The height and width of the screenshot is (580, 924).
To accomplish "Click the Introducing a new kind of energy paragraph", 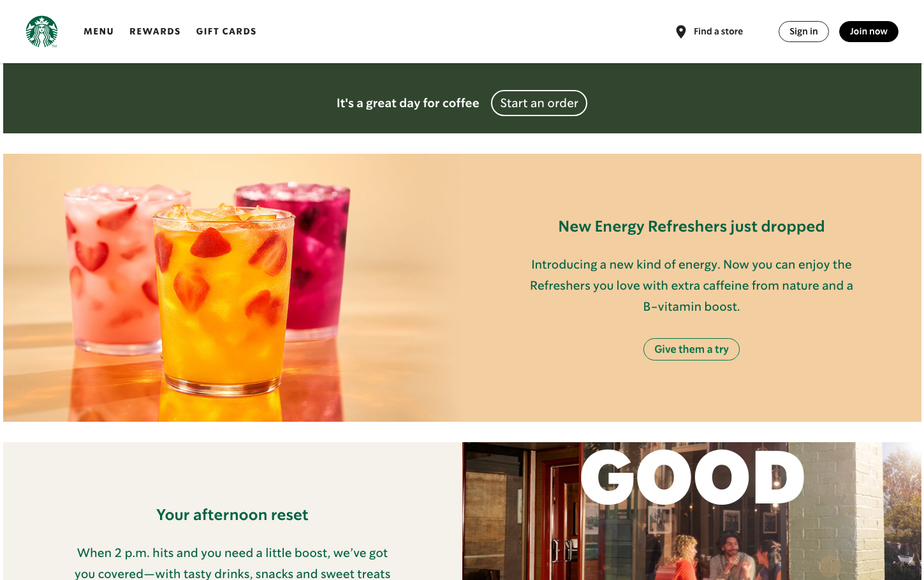I will point(691,285).
